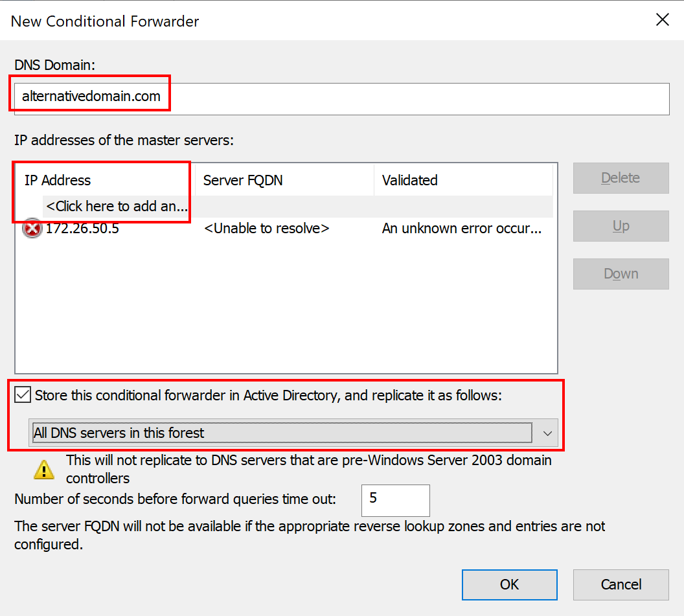Click the yellow warning triangle icon
This screenshot has width=684, height=616.
(43, 469)
